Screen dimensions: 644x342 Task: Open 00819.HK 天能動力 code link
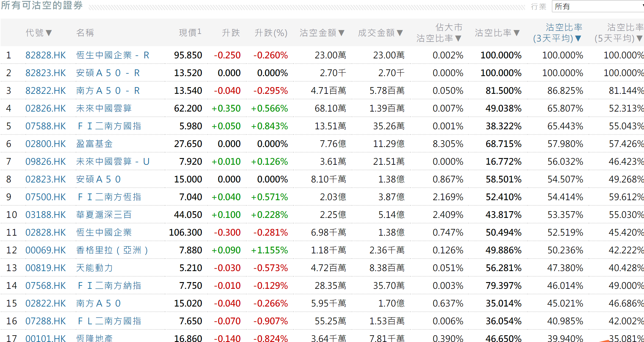click(46, 268)
